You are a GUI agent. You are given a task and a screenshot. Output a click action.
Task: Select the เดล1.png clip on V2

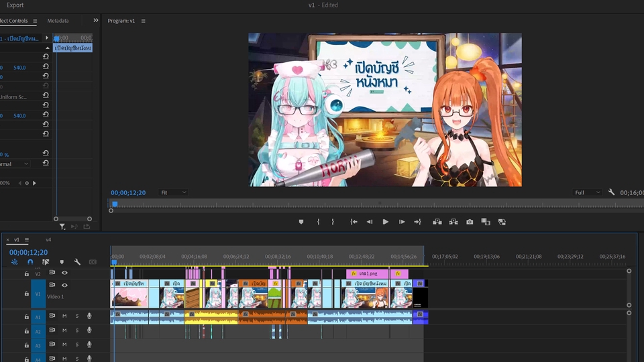click(367, 274)
